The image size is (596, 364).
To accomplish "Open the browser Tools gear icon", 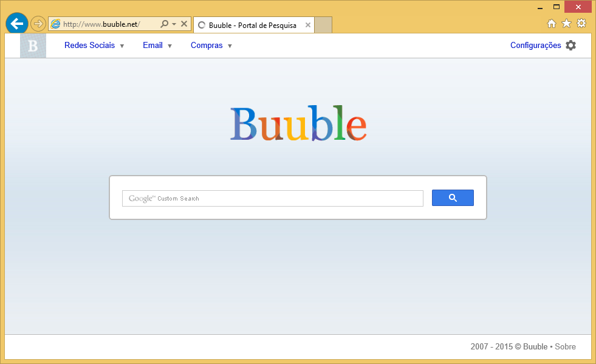I will (x=581, y=24).
